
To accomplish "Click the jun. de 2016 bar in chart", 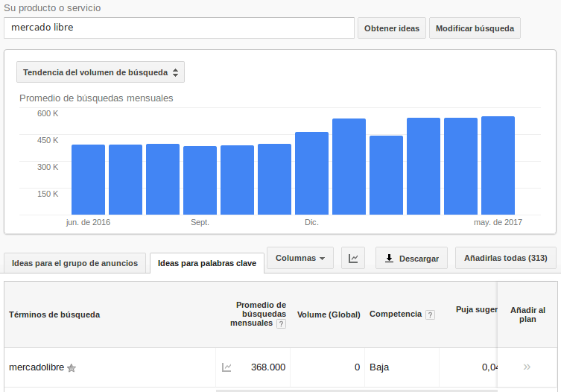I will [89, 180].
